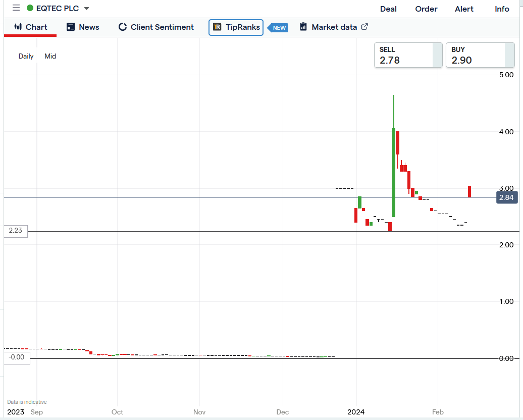Open the hamburger menu icon
This screenshot has width=523, height=420.
[x=16, y=8]
